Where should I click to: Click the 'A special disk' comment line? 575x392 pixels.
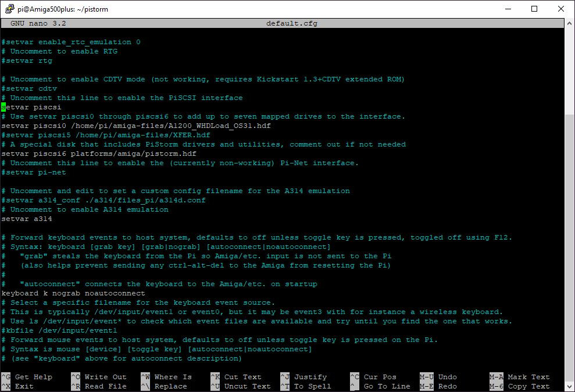point(203,144)
